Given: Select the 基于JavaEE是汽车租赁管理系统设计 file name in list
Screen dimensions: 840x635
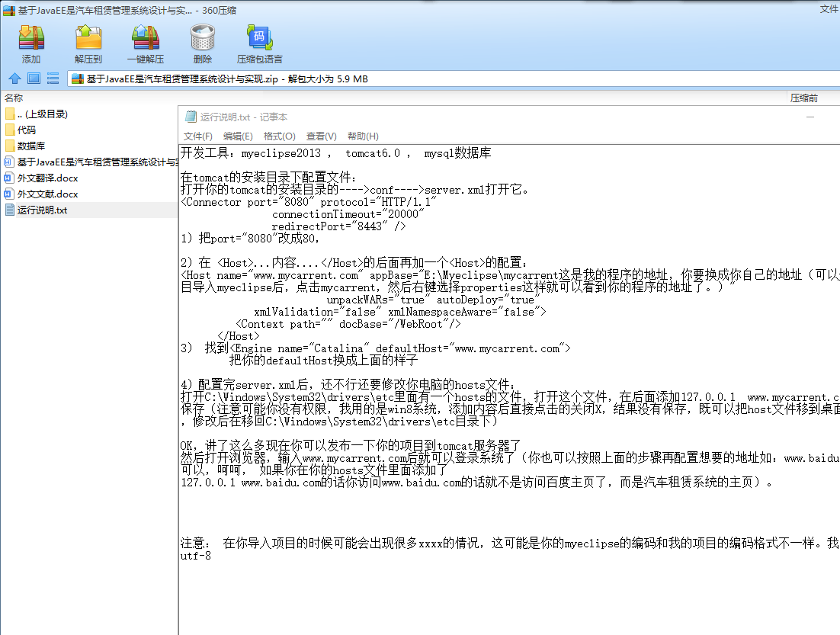Looking at the screenshot, I should click(97, 162).
